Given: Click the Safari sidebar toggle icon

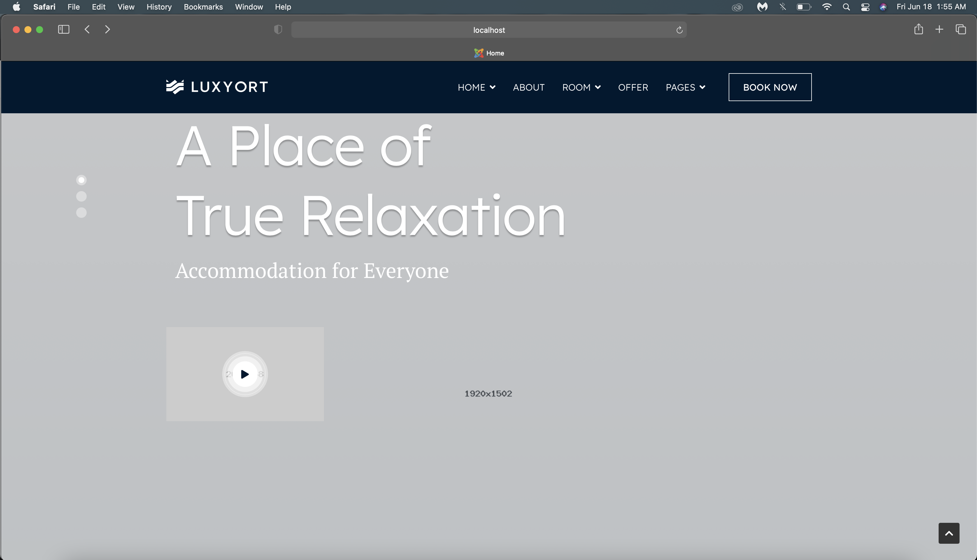Looking at the screenshot, I should coord(63,30).
